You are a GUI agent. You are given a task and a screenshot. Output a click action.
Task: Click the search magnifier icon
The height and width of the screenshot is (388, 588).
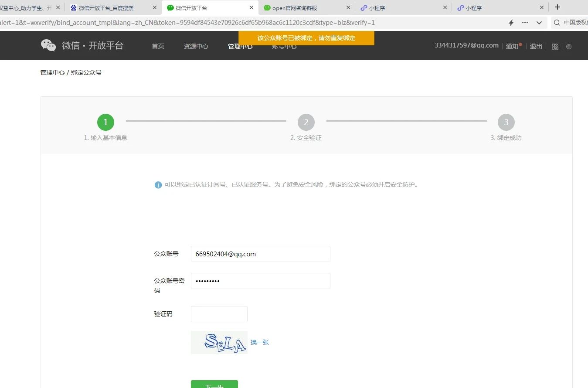coord(557,23)
